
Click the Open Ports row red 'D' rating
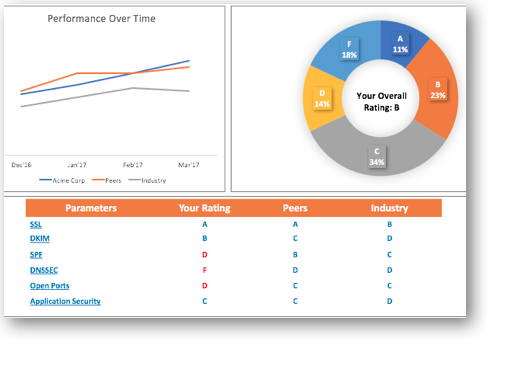pyautogui.click(x=205, y=286)
